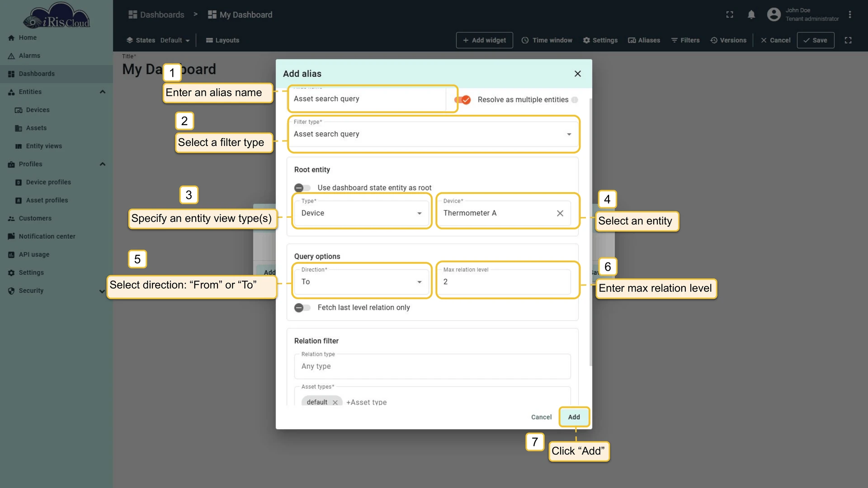Clear the Thermometer A device selection

[560, 213]
